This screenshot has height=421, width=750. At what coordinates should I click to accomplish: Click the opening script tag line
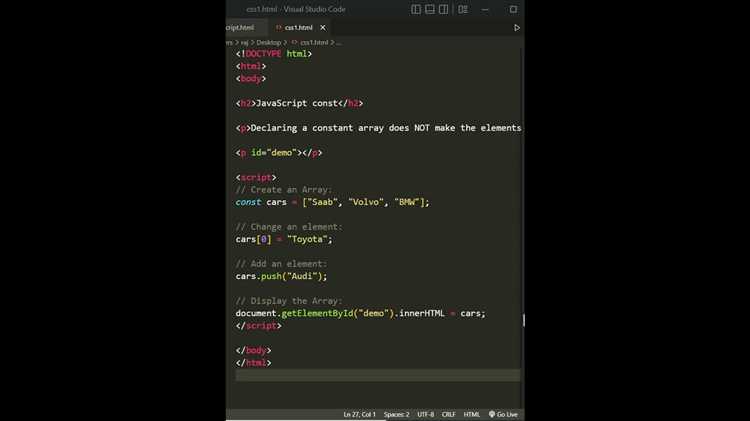(x=256, y=177)
